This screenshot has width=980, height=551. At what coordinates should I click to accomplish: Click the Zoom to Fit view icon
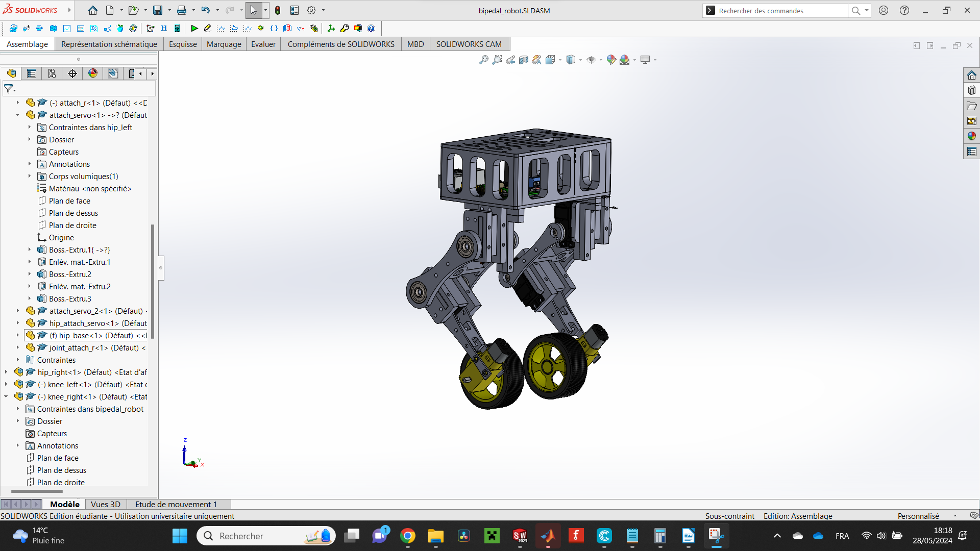point(483,60)
